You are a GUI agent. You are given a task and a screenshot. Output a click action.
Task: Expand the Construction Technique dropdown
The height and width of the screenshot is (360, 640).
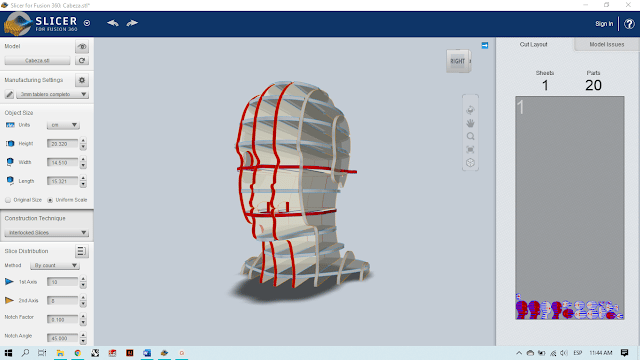tap(47, 233)
